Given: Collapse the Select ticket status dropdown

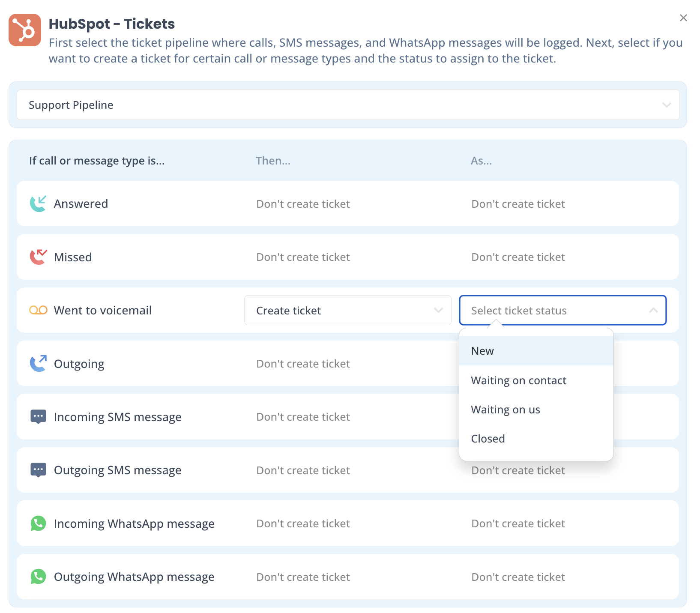Looking at the screenshot, I should [x=562, y=310].
